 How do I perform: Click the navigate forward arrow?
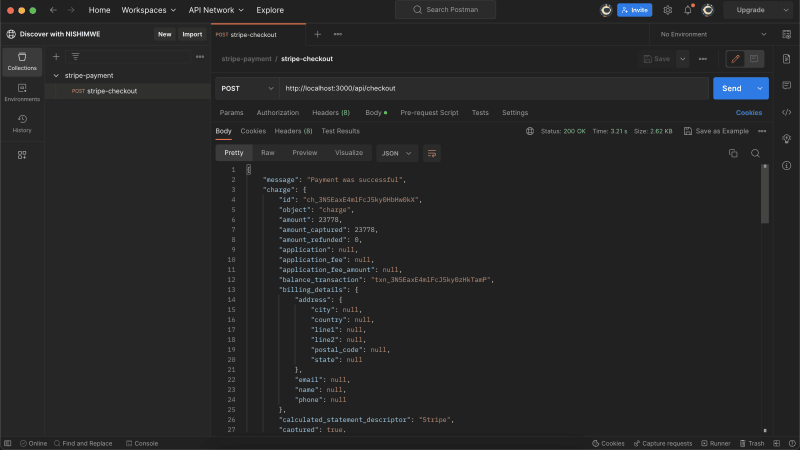[71, 10]
